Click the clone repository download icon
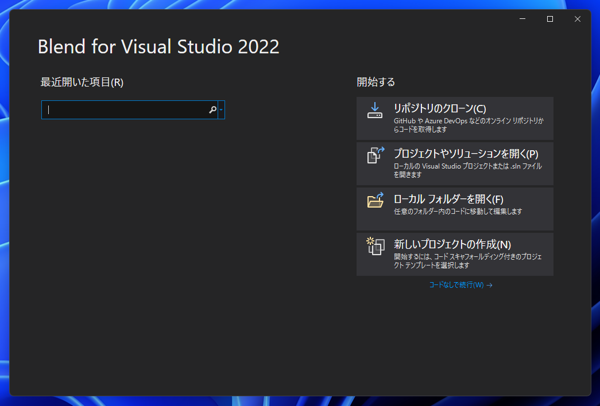The image size is (600, 406). (x=375, y=111)
